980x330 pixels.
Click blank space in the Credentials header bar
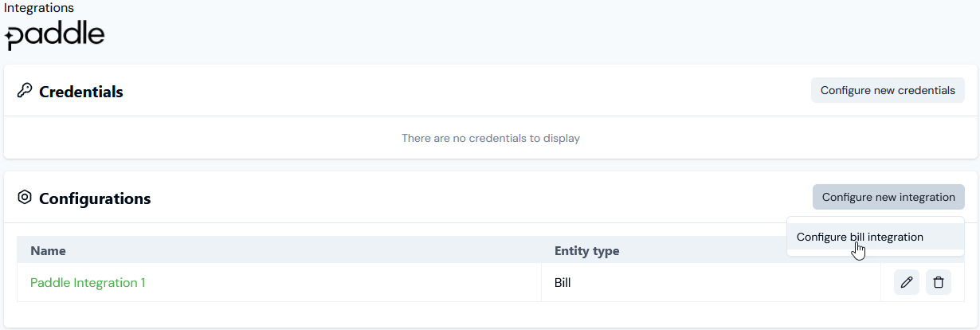click(x=462, y=91)
